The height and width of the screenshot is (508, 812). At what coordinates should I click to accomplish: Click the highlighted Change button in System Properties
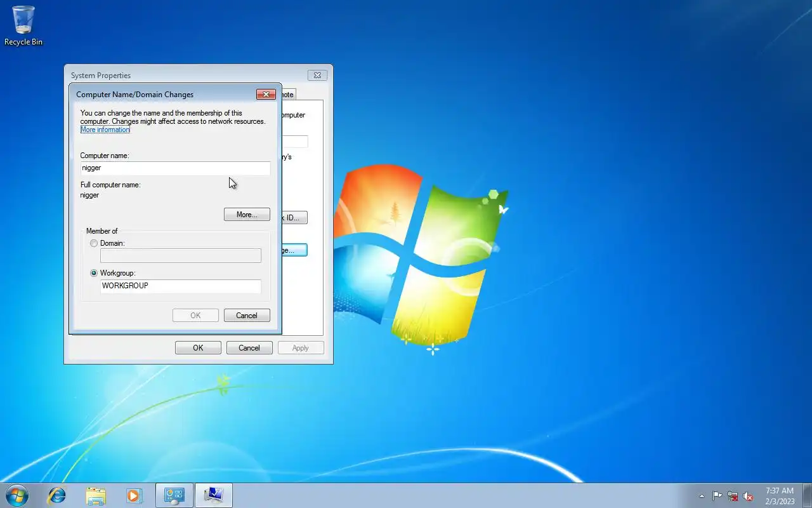pyautogui.click(x=295, y=250)
